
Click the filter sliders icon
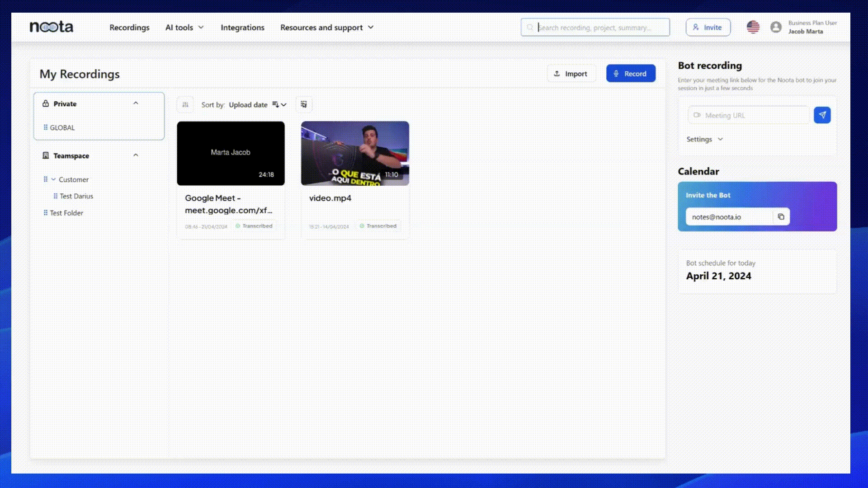point(185,104)
